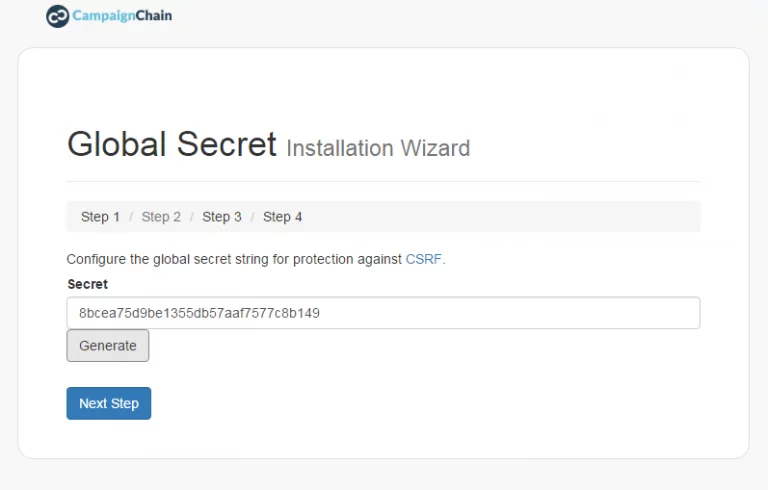Open Step 4 in the wizard breadcrumb
Viewport: 768px width, 490px height.
click(283, 217)
